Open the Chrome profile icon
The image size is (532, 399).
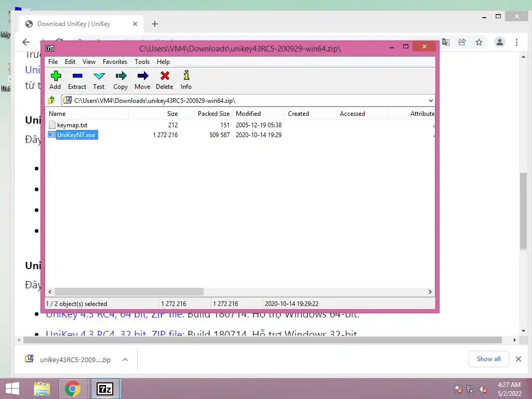500,42
